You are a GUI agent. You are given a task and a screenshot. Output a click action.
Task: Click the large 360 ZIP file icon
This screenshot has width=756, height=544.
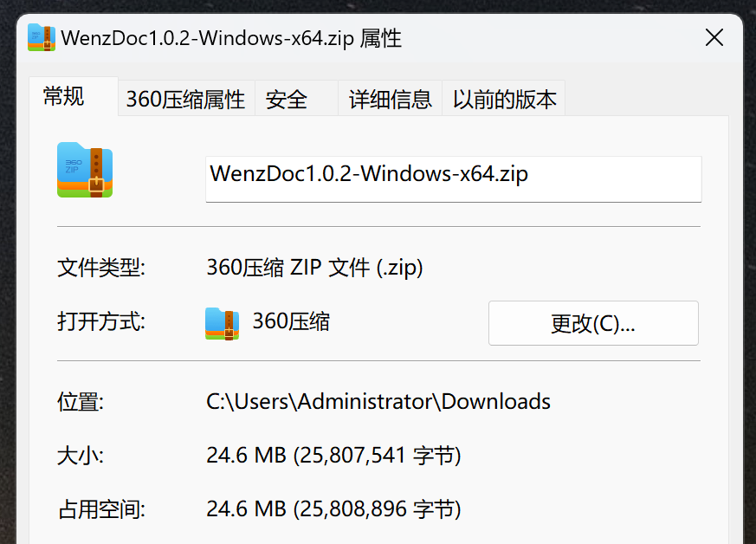pyautogui.click(x=85, y=170)
